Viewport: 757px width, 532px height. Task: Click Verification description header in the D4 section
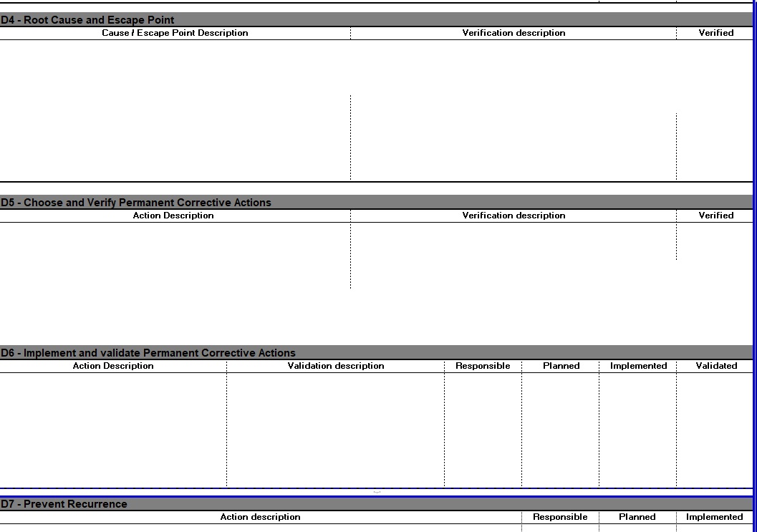513,33
